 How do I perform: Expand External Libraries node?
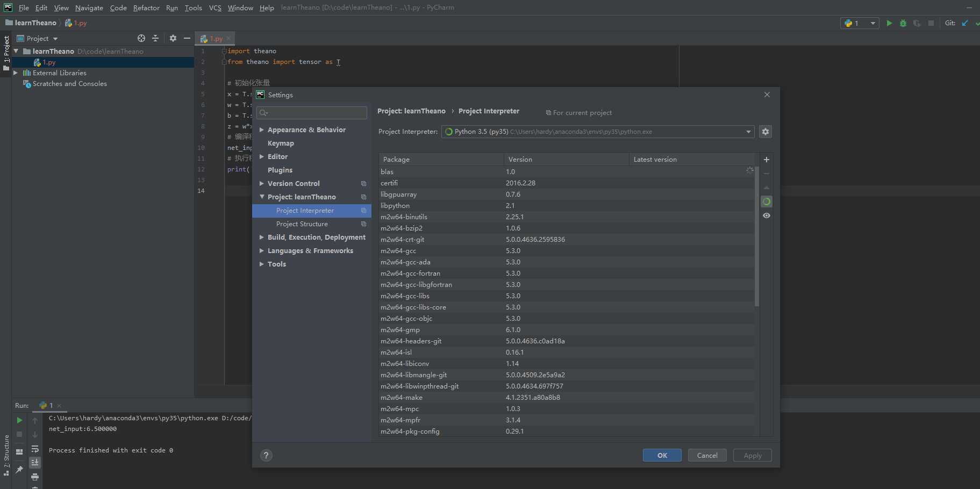tap(16, 73)
